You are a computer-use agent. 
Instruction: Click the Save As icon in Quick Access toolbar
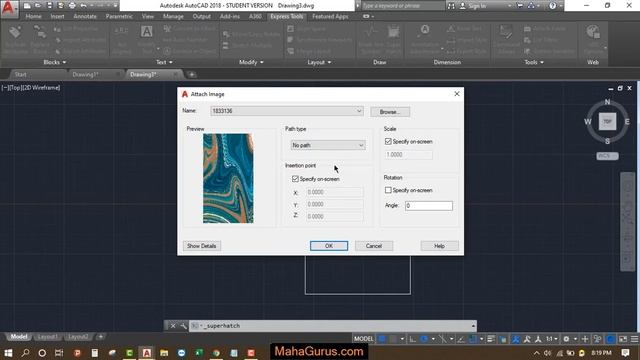pos(60,6)
